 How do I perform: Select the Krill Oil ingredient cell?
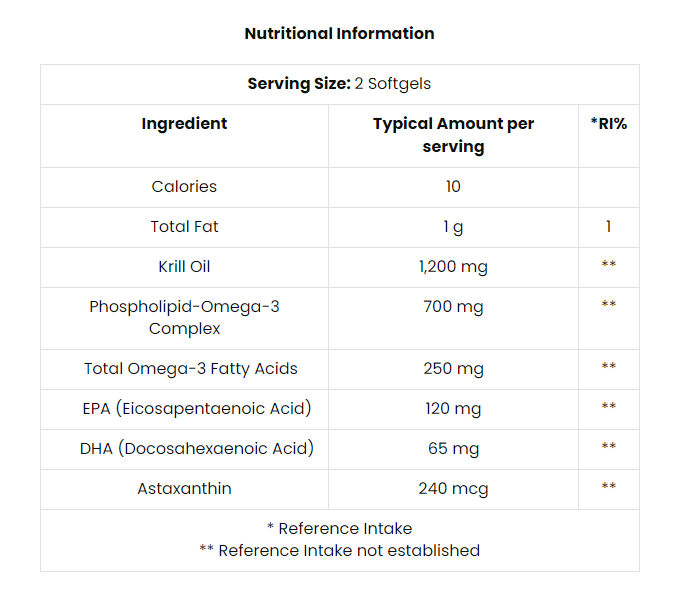coord(184,267)
